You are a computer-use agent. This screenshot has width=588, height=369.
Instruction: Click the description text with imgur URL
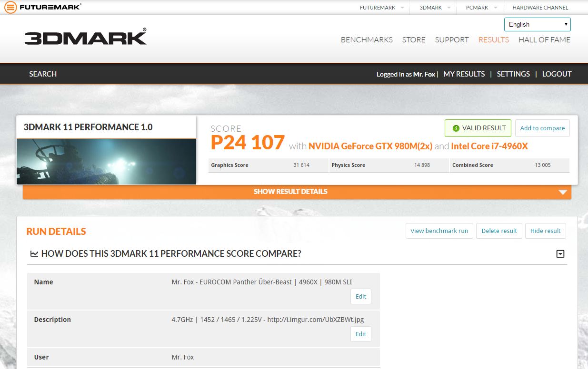(268, 320)
